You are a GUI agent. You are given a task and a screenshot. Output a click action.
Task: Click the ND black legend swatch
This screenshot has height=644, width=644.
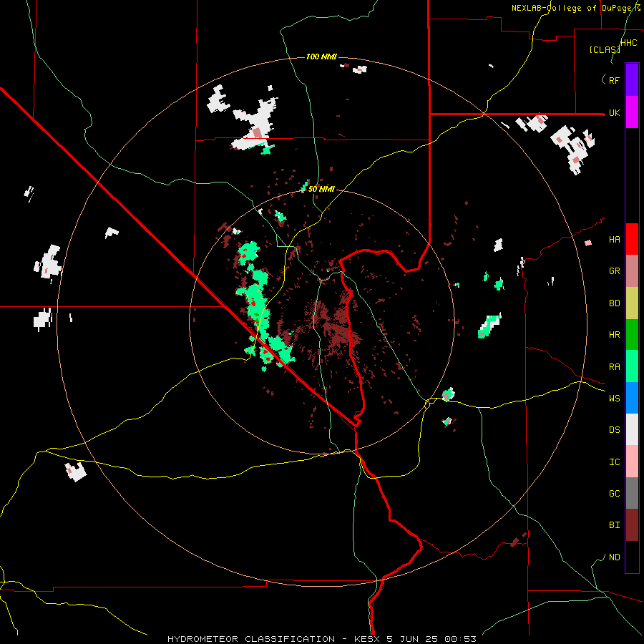tap(632, 557)
